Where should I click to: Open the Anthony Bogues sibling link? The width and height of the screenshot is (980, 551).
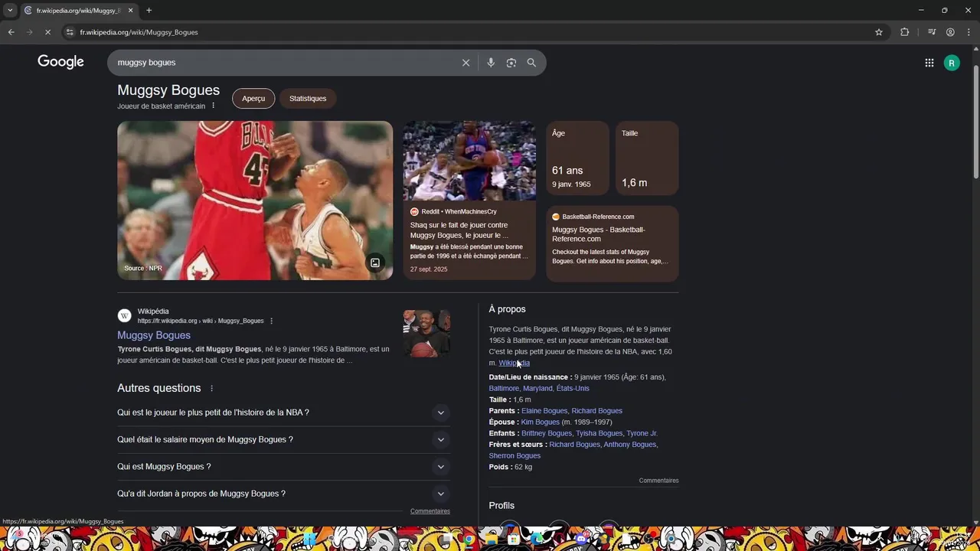click(630, 445)
